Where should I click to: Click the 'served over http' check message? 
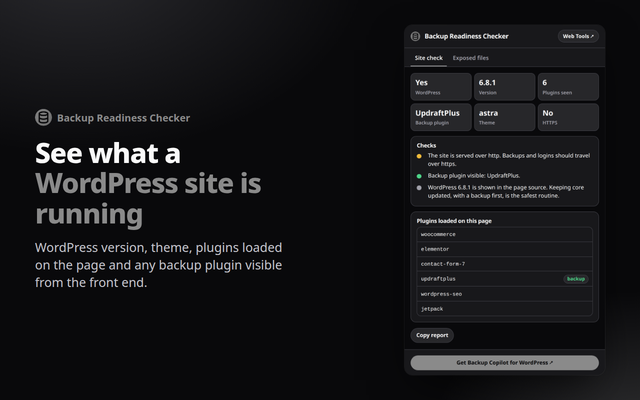point(509,160)
